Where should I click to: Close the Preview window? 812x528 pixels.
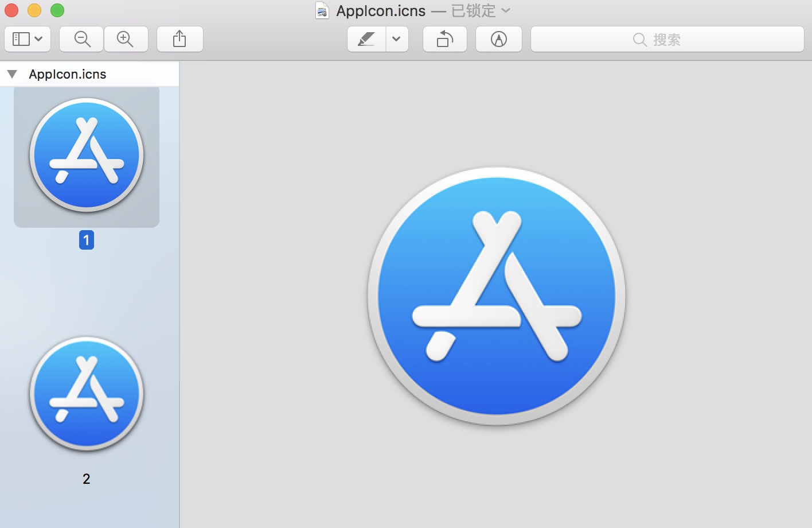[11, 10]
